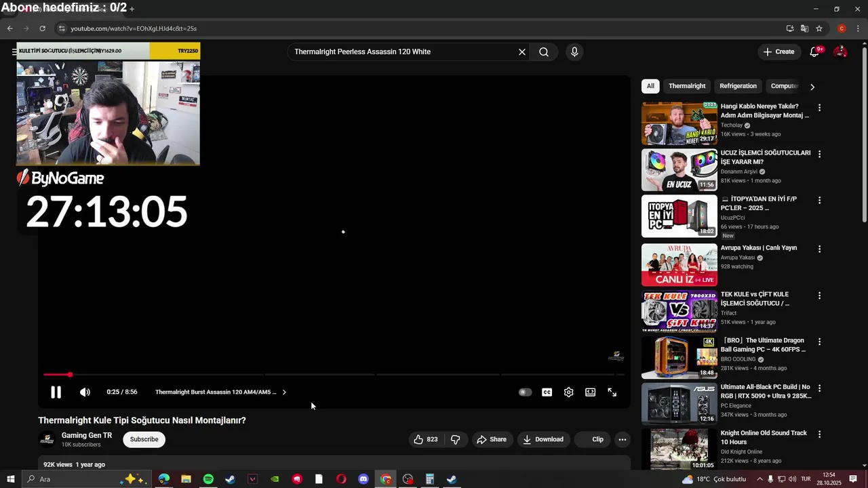Open 'Gaming Gen TR' channel name link
This screenshot has height=488, width=868.
pos(87,435)
